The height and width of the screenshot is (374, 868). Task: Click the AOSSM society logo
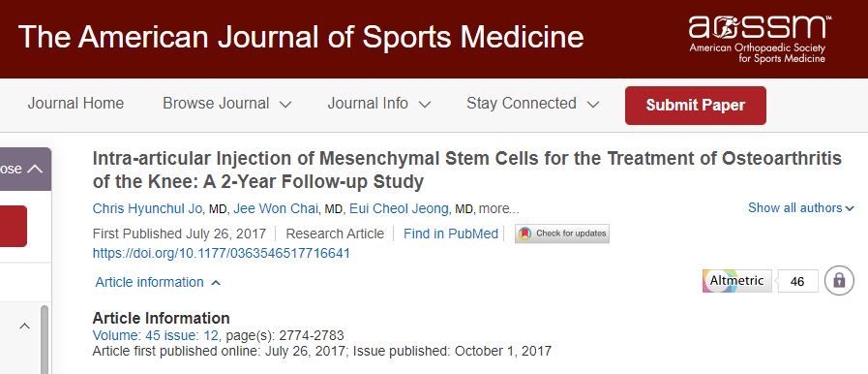point(760,38)
